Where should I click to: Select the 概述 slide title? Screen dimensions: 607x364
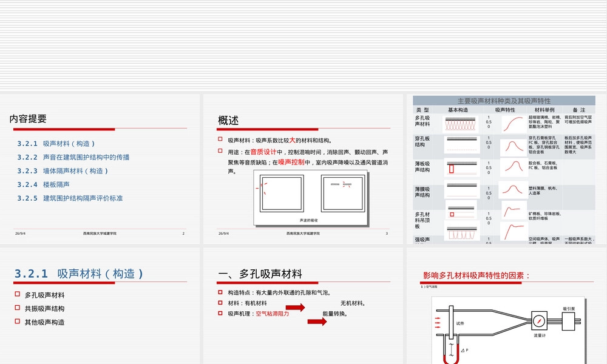click(228, 120)
